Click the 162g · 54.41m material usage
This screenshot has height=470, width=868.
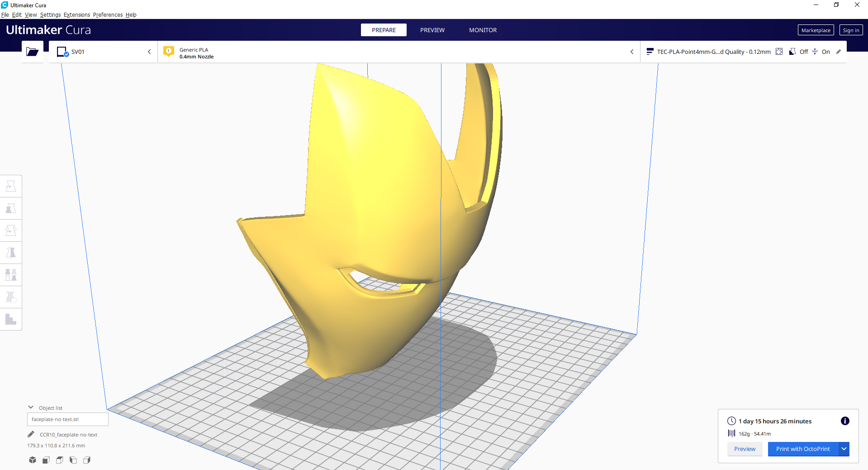(x=754, y=434)
